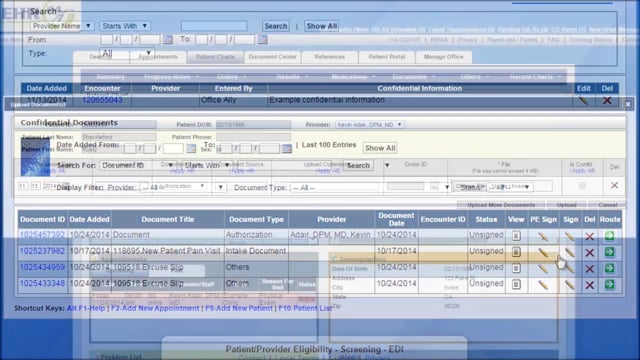The image size is (640, 360).
Task: Open view icon for document 1025434959
Action: (516, 268)
